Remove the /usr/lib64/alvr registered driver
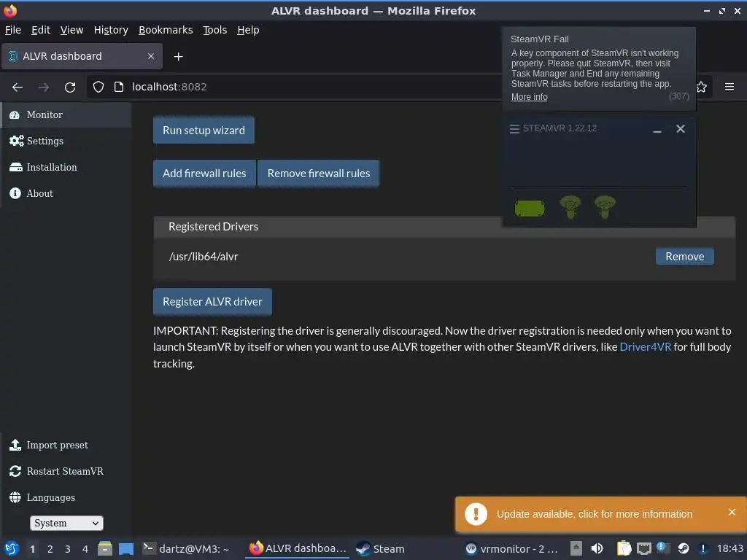This screenshot has width=747, height=560. (x=684, y=256)
